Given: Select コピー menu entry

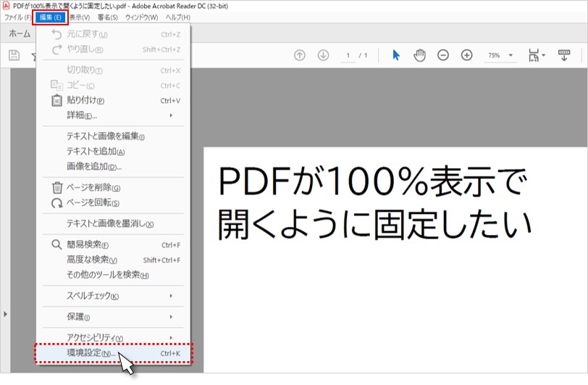Looking at the screenshot, I should (114, 86).
